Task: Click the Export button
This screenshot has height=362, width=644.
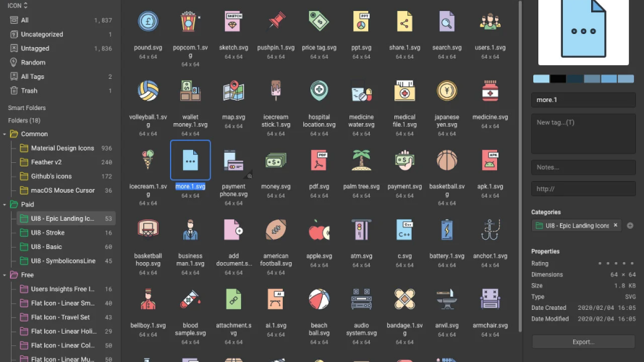Action: pos(584,342)
